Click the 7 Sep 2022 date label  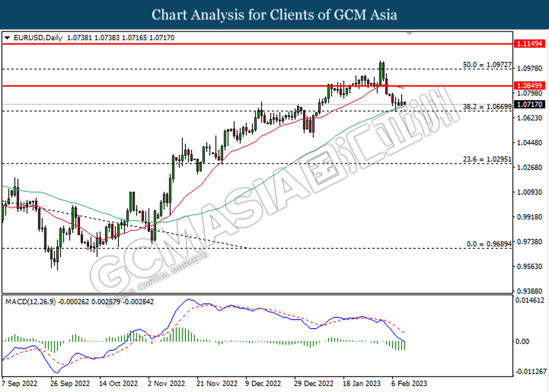(x=20, y=384)
